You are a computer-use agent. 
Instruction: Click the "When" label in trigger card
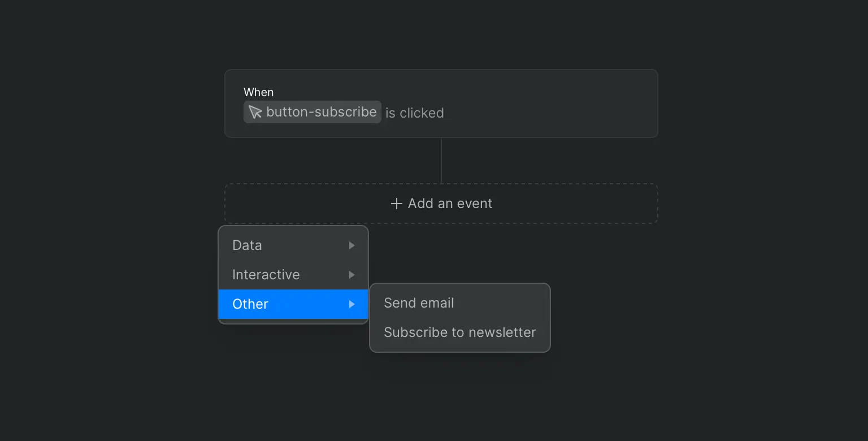[x=259, y=92]
